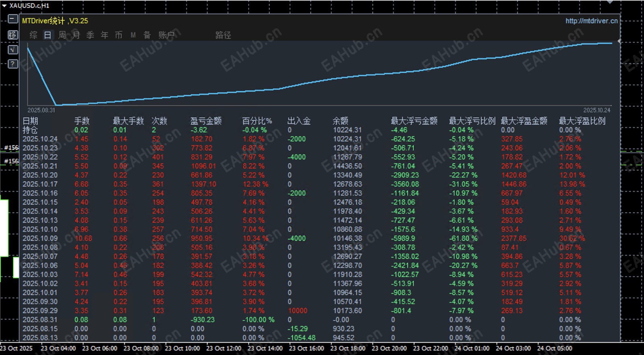Select the 2025.10.14 date cell

[40, 211]
